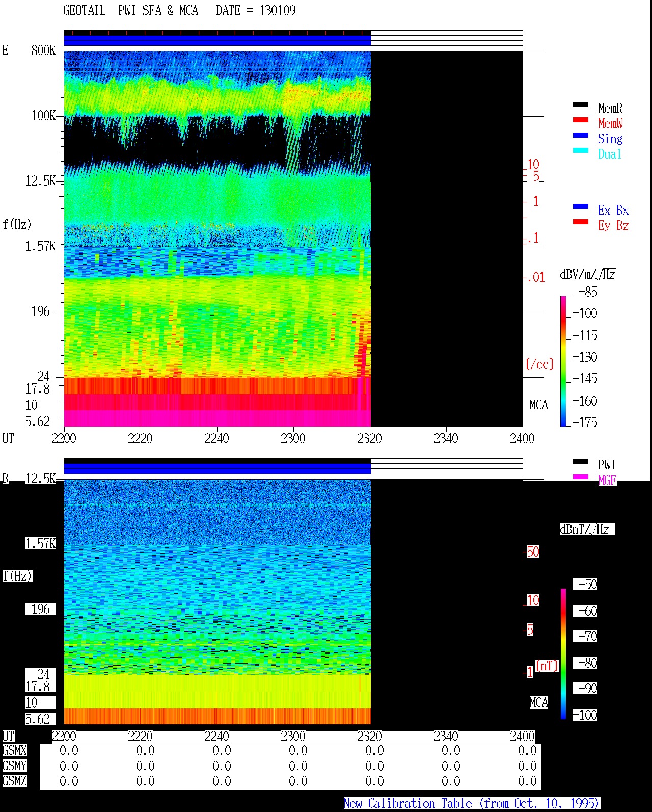652x812 pixels.
Task: Click the magenta MGF legend swatch
Action: [x=581, y=477]
